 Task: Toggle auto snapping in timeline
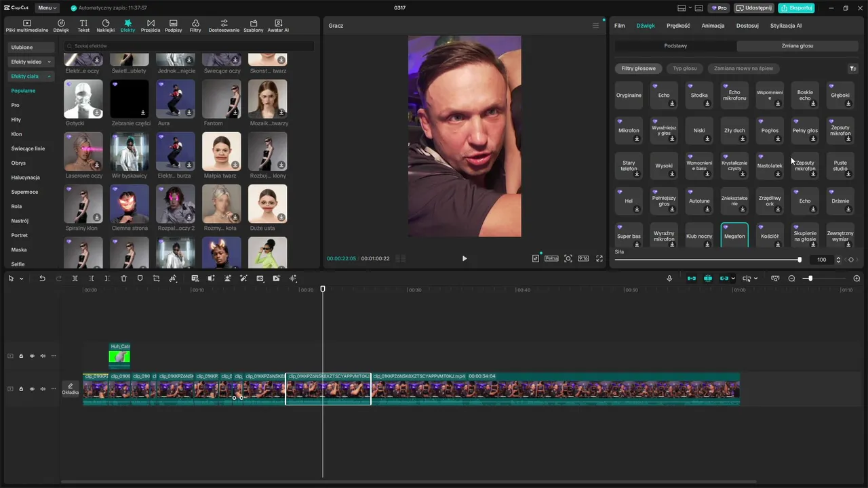pos(708,279)
